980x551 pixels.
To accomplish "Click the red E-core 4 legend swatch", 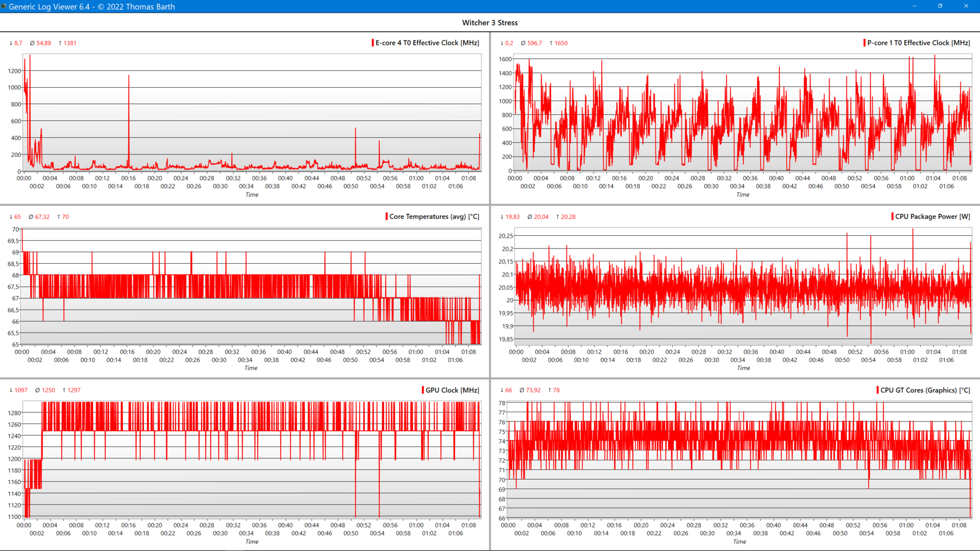I will coord(373,43).
